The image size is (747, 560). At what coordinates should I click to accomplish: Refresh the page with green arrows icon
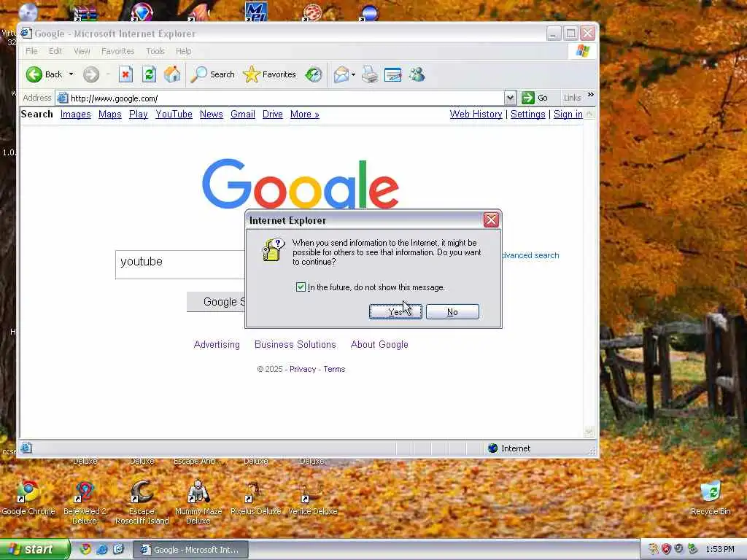click(x=149, y=74)
